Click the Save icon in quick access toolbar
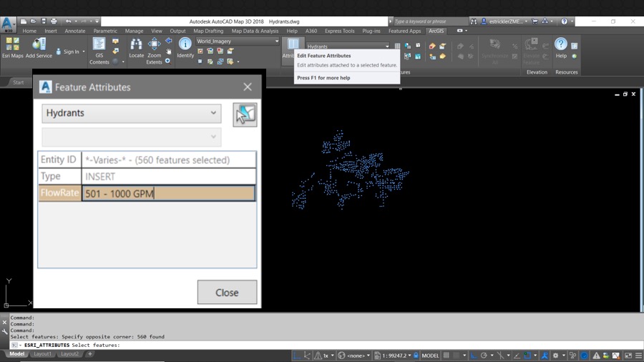The image size is (644, 362). (44, 21)
